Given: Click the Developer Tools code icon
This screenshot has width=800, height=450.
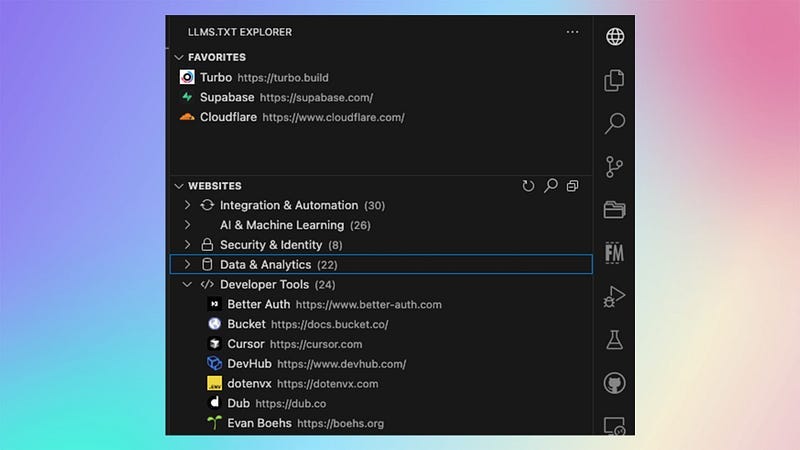Looking at the screenshot, I should click(x=207, y=284).
